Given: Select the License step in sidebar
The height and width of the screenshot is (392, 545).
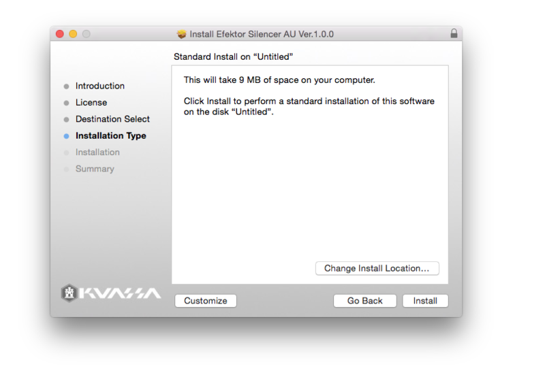Looking at the screenshot, I should 91,103.
